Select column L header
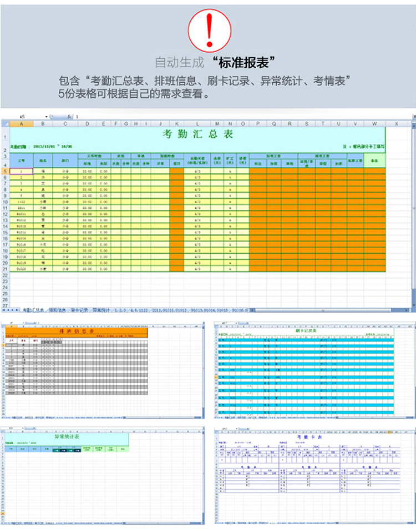 pos(197,124)
